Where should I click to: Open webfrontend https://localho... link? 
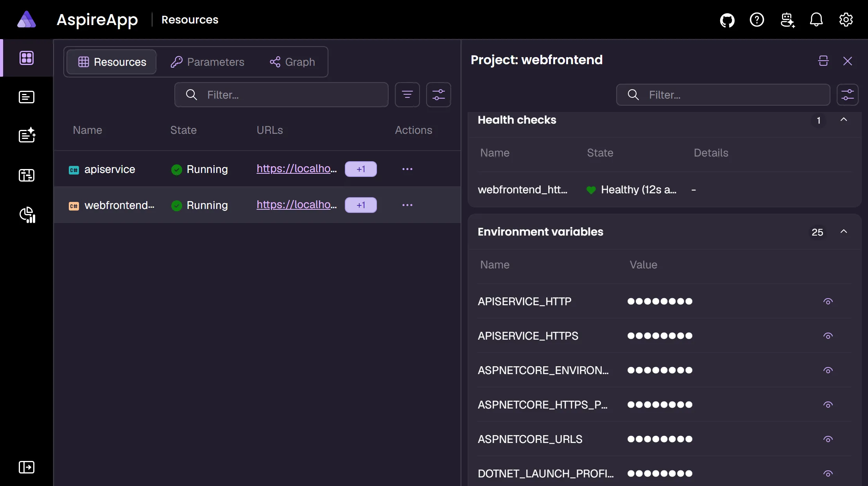pos(297,205)
